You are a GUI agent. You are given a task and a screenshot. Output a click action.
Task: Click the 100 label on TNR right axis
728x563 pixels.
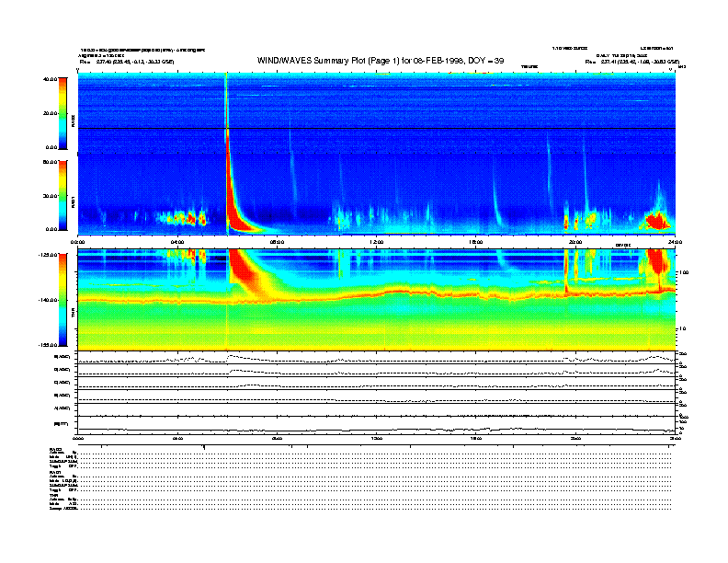tap(683, 272)
